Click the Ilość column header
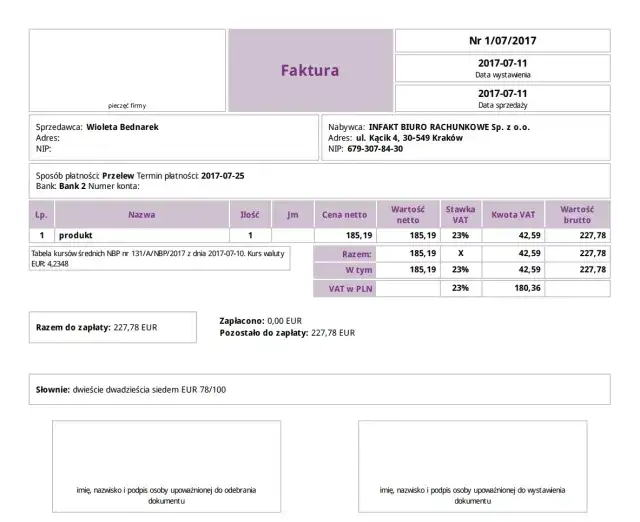Image resolution: width=640 pixels, height=522 pixels. [x=250, y=215]
